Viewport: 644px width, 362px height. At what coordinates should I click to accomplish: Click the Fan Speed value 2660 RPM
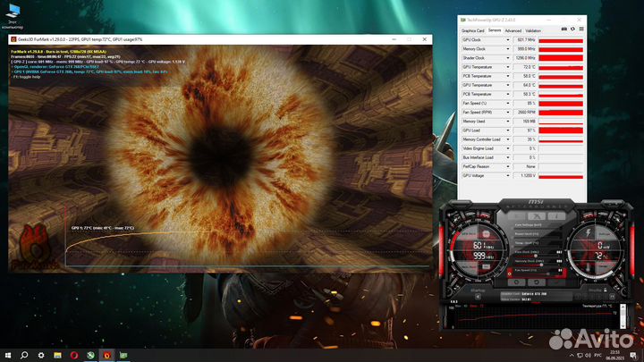pyautogui.click(x=524, y=112)
